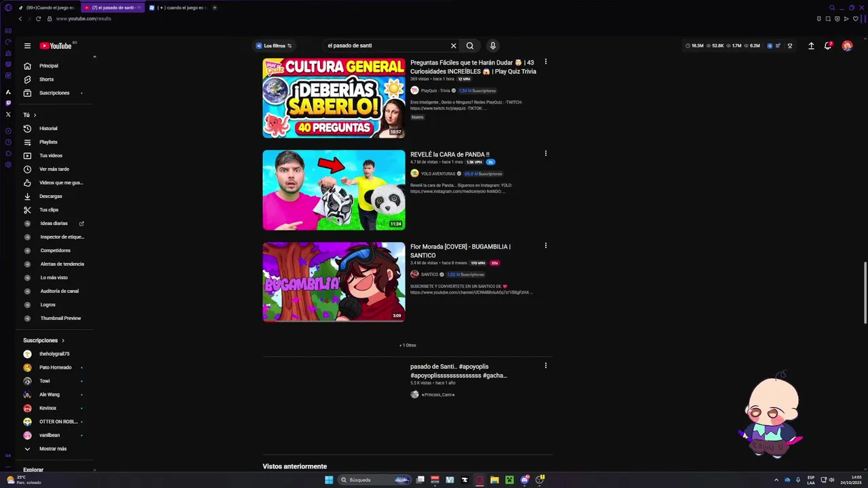Open more options for Flor Morada video
The width and height of the screenshot is (868, 488).
(x=545, y=245)
